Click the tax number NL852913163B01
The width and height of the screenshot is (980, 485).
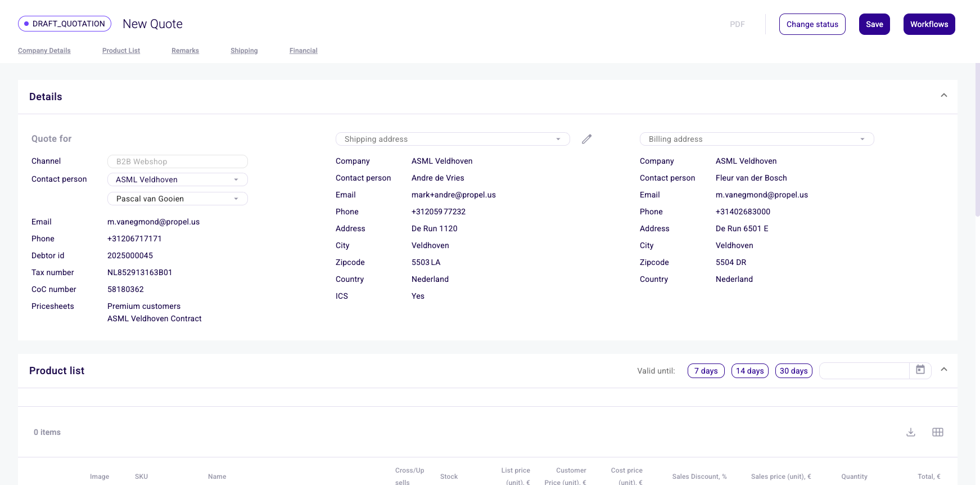point(140,272)
